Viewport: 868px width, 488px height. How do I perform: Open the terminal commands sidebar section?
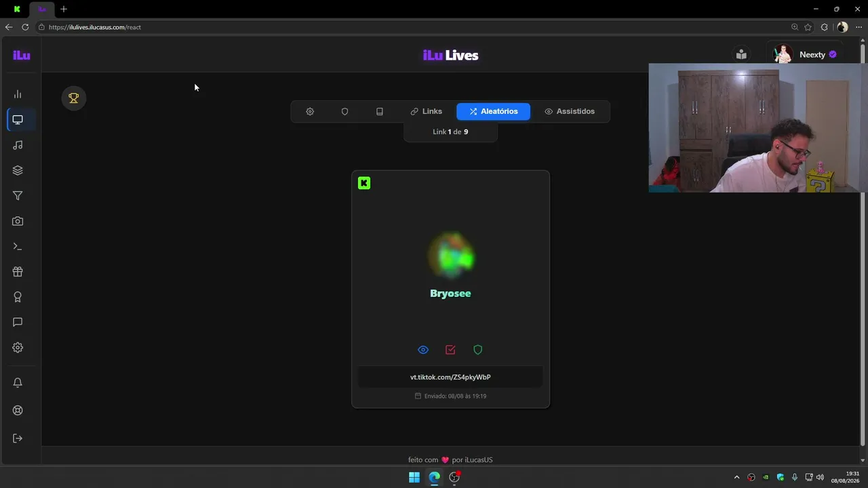click(18, 247)
